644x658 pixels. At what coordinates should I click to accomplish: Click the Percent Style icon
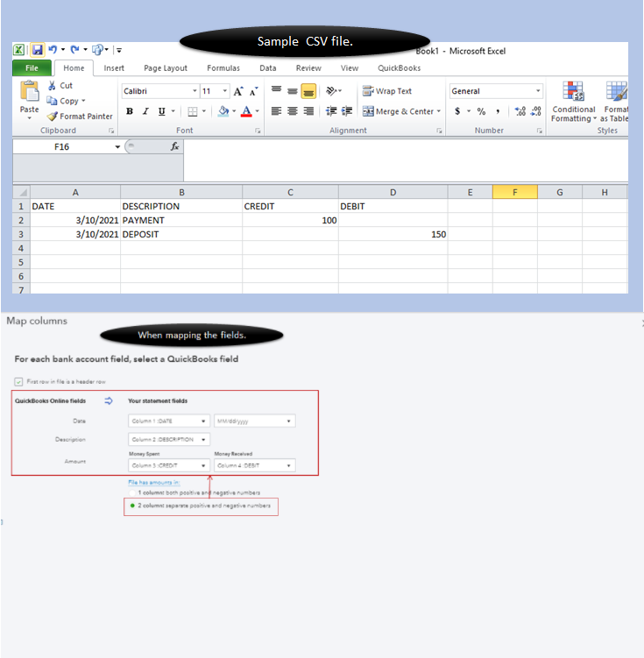click(x=481, y=111)
